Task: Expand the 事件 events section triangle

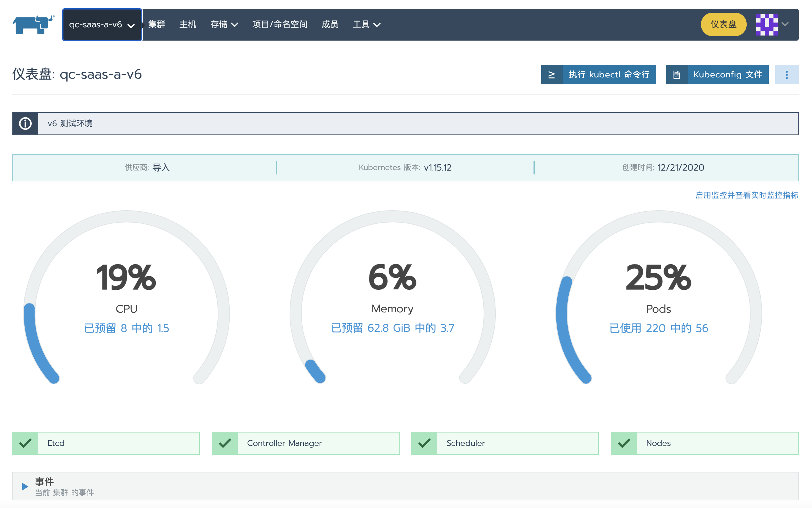Action: 24,486
